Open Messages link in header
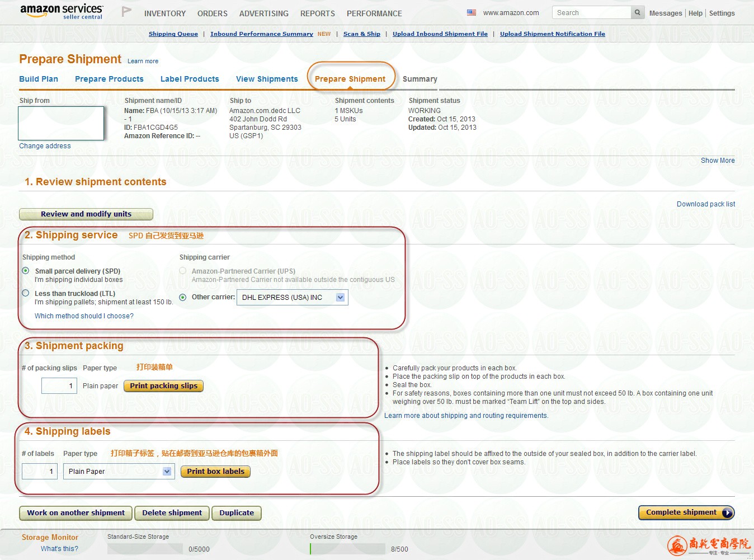The width and height of the screenshot is (754, 560). (x=666, y=13)
